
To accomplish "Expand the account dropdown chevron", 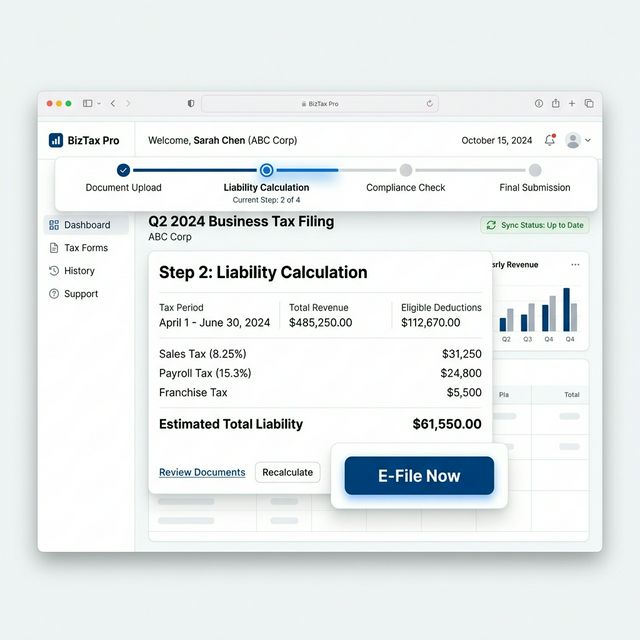I will pyautogui.click(x=588, y=140).
